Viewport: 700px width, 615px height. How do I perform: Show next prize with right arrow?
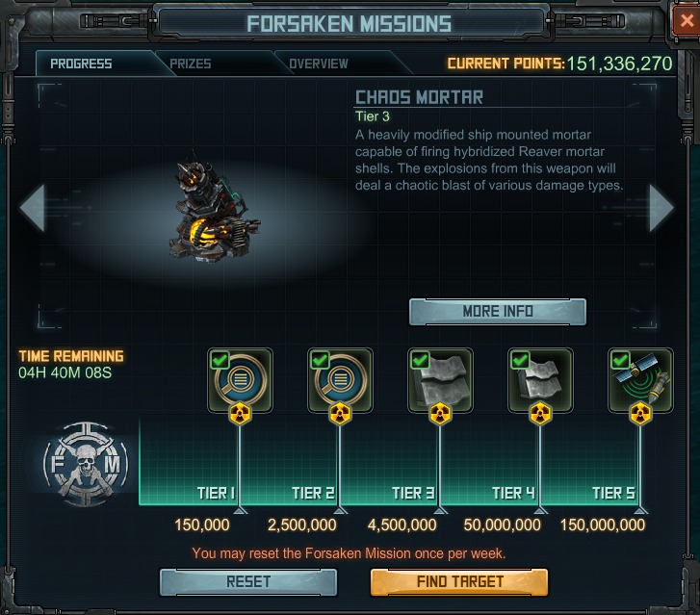click(661, 208)
